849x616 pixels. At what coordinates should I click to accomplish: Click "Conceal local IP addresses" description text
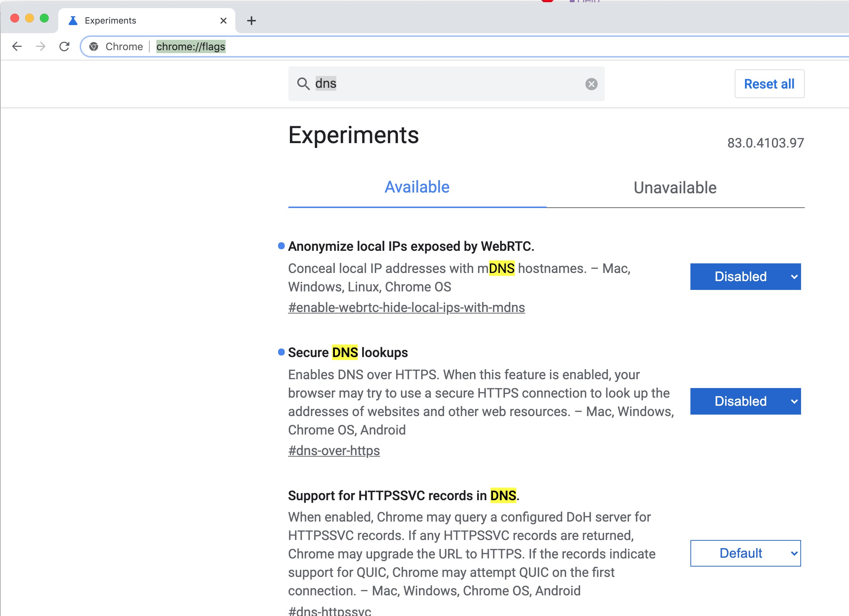(459, 277)
